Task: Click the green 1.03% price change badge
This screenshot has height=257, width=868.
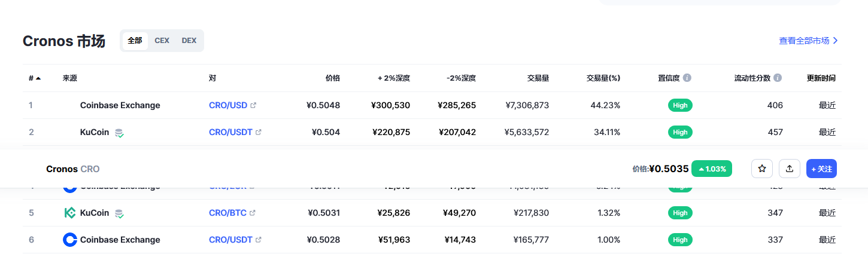Action: click(x=712, y=169)
